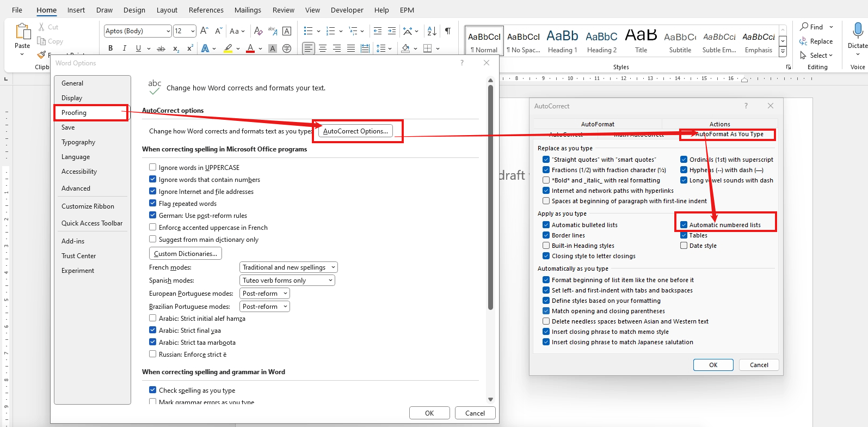Select Proofing in Word Options sidebar
This screenshot has height=427, width=868.
click(x=91, y=112)
